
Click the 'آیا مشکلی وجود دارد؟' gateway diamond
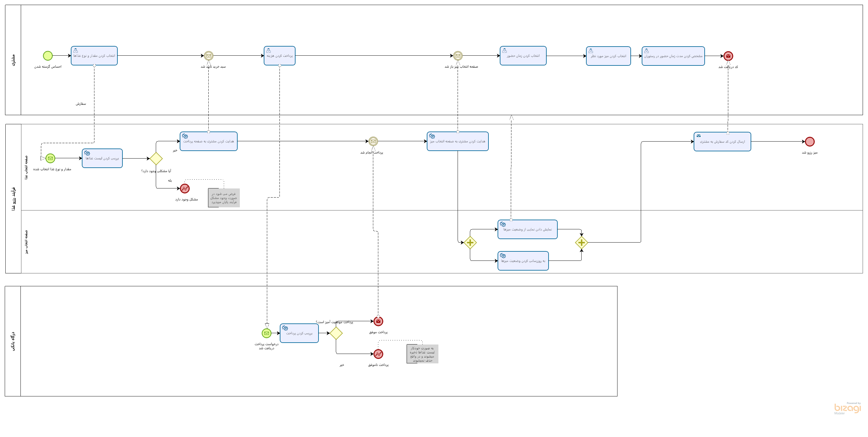[x=156, y=158]
